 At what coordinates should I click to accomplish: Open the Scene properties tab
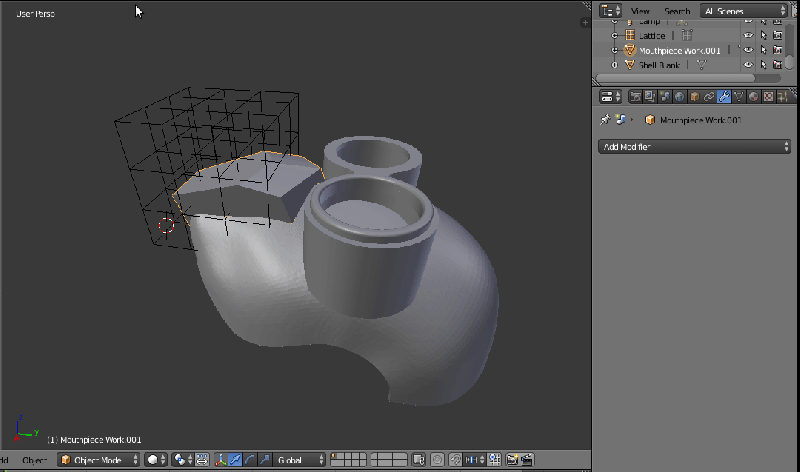pyautogui.click(x=664, y=96)
